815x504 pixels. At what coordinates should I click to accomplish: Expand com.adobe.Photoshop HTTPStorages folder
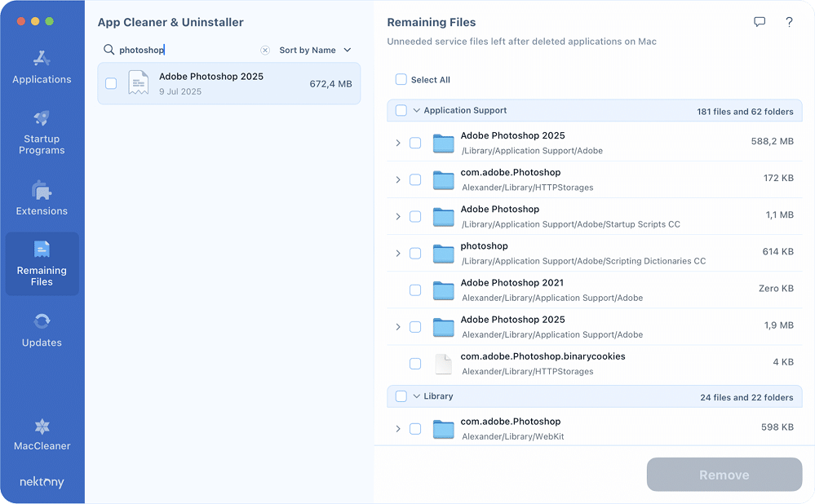398,179
